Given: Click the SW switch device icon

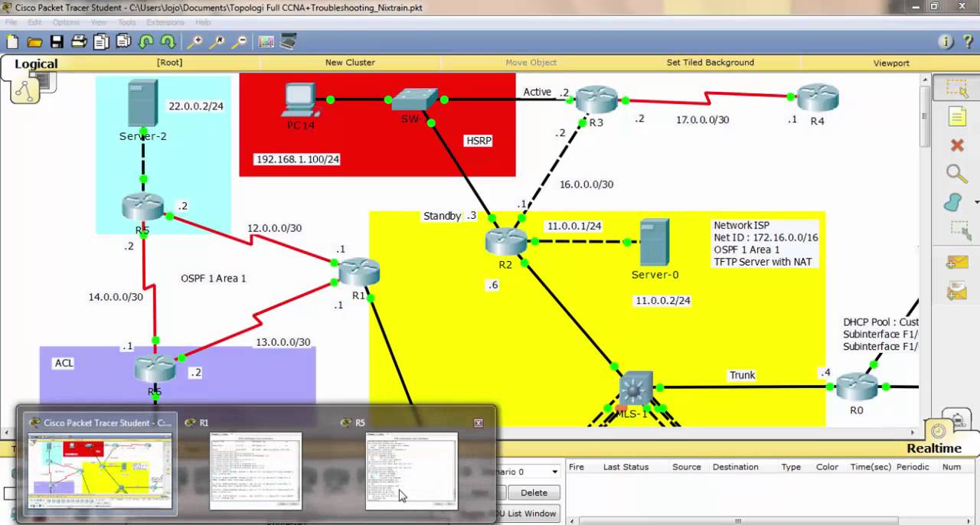Looking at the screenshot, I should 414,99.
